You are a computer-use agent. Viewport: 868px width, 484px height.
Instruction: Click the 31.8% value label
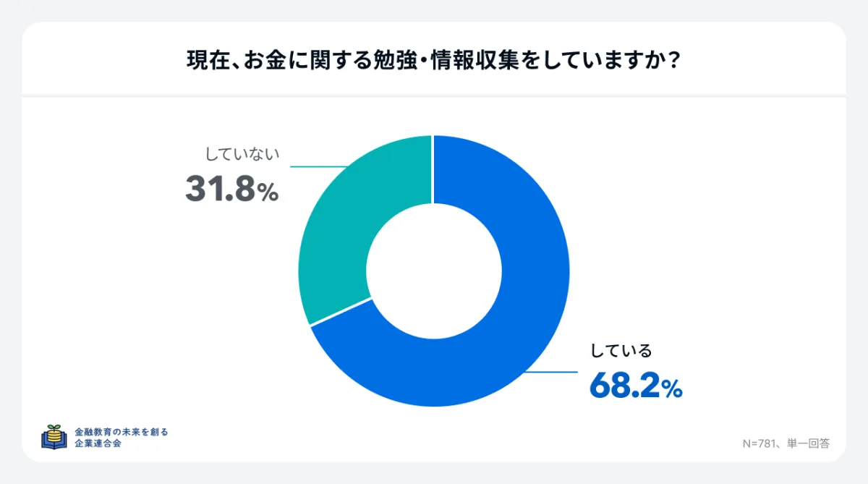tap(231, 190)
